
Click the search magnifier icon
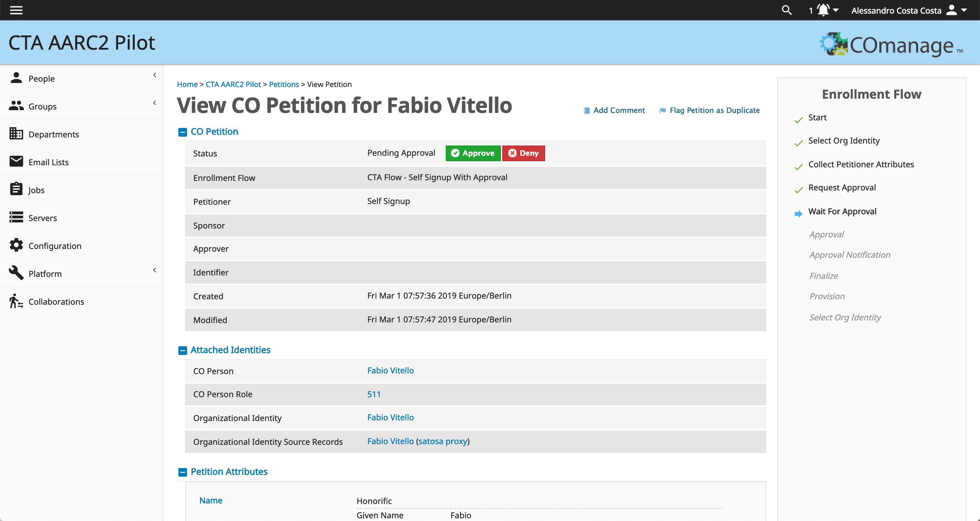click(x=787, y=10)
